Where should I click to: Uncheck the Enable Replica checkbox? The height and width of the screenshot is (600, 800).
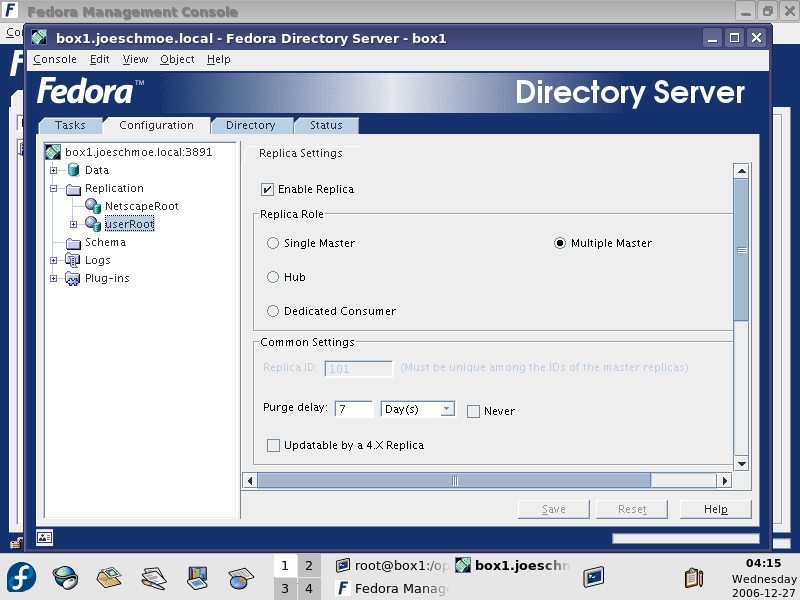pyautogui.click(x=267, y=189)
